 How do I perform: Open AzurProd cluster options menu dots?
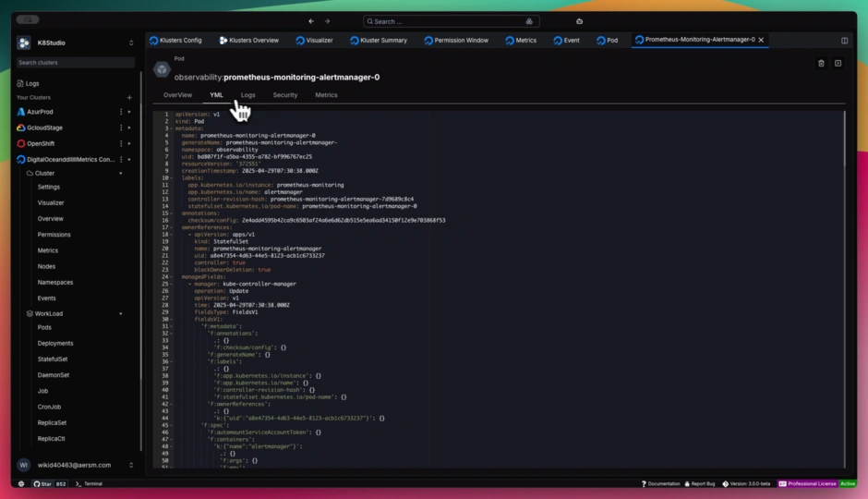121,112
